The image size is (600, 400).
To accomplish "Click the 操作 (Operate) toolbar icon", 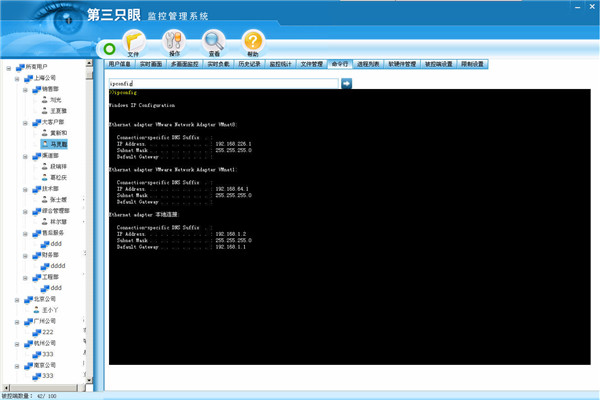I will point(173,42).
